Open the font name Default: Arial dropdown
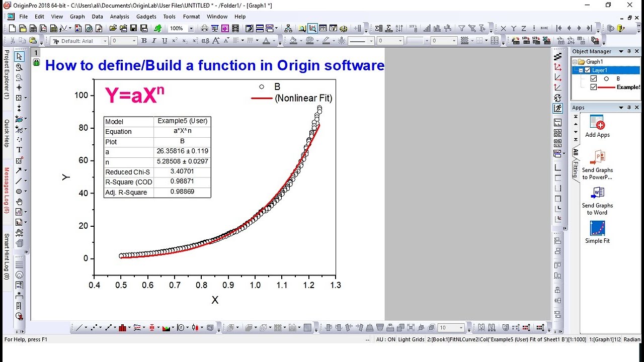 pos(105,41)
